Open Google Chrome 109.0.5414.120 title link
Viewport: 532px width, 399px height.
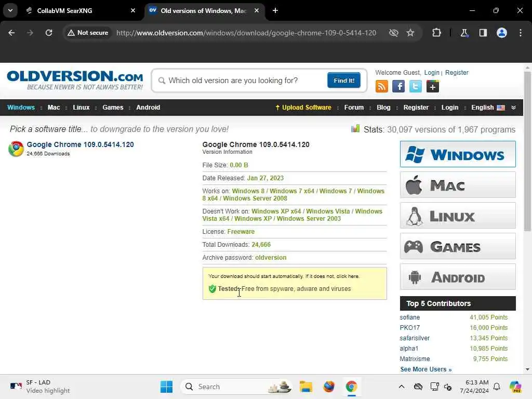pyautogui.click(x=80, y=144)
